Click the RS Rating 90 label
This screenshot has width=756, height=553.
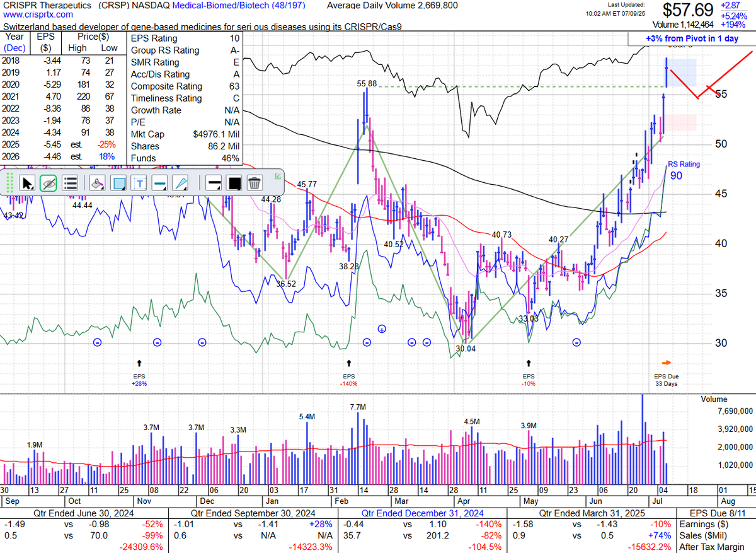(x=684, y=170)
